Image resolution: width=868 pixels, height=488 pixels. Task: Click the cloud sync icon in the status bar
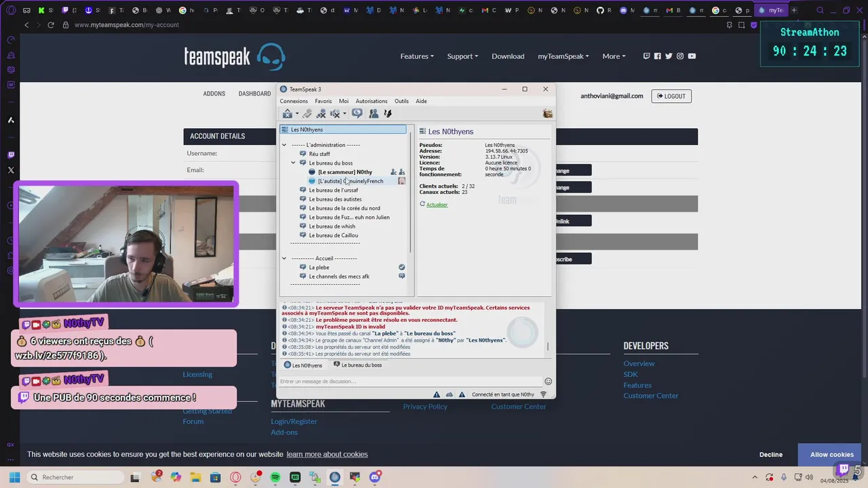449,394
